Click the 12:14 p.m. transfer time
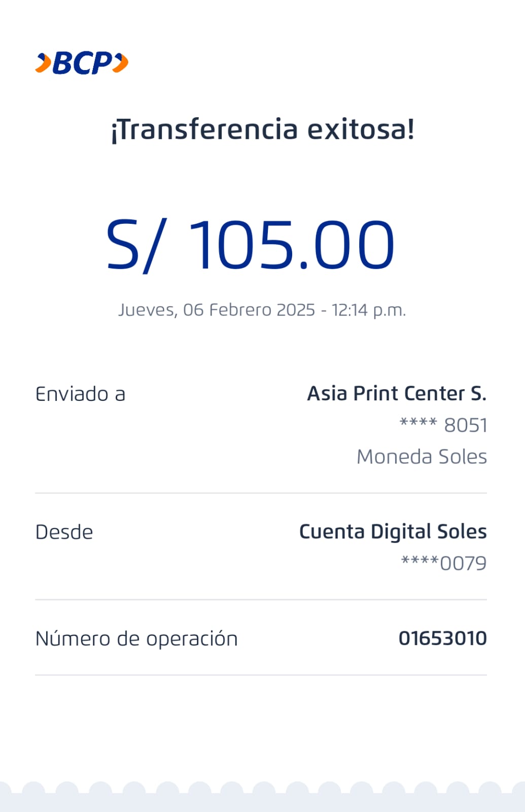Viewport: 525px width, 812px height. point(369,310)
